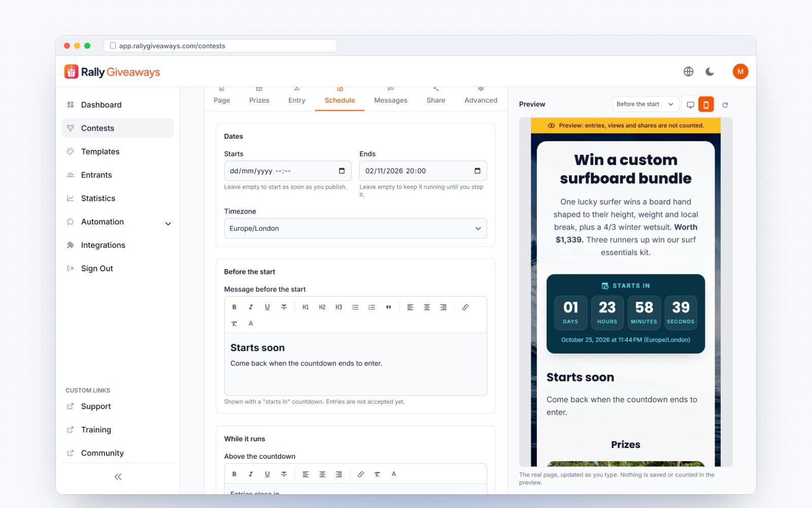The image size is (812, 508).
Task: Switch preview to mobile view
Action: (706, 105)
